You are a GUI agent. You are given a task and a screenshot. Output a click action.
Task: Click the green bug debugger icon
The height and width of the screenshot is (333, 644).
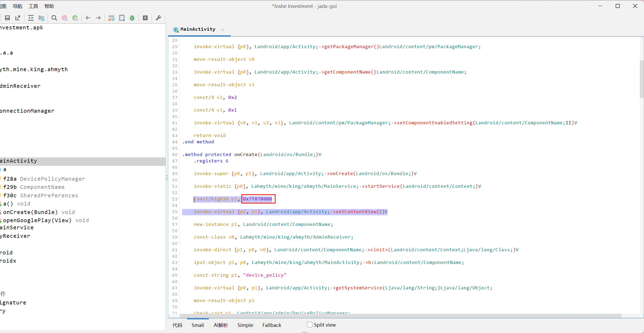point(132,18)
